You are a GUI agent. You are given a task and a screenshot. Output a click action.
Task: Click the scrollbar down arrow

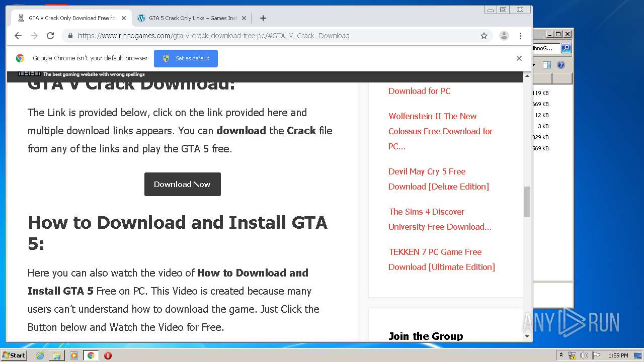(527, 336)
